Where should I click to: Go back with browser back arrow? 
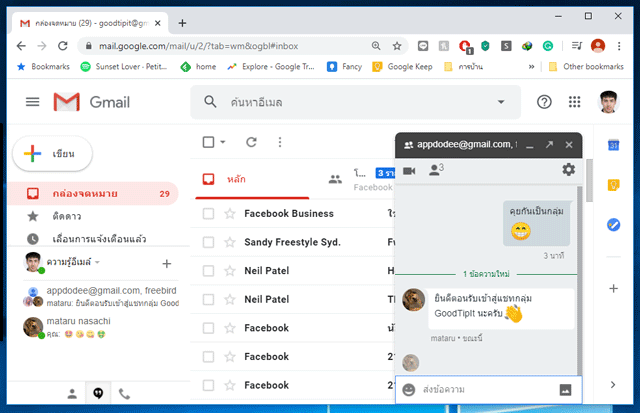[21, 46]
